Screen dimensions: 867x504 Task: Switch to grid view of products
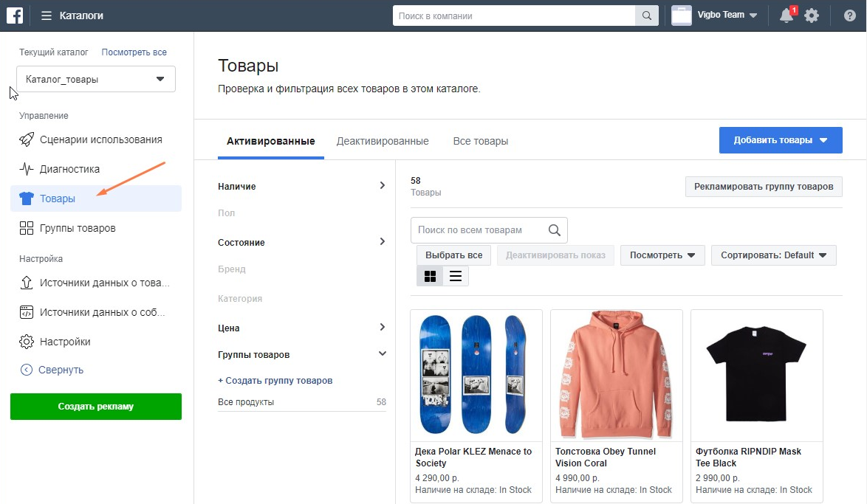pos(430,276)
